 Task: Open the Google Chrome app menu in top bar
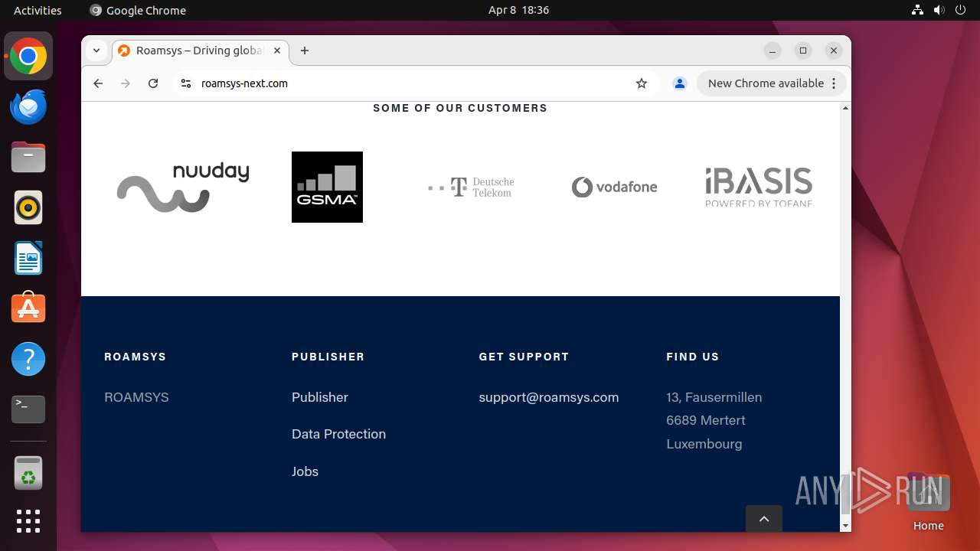click(x=138, y=10)
